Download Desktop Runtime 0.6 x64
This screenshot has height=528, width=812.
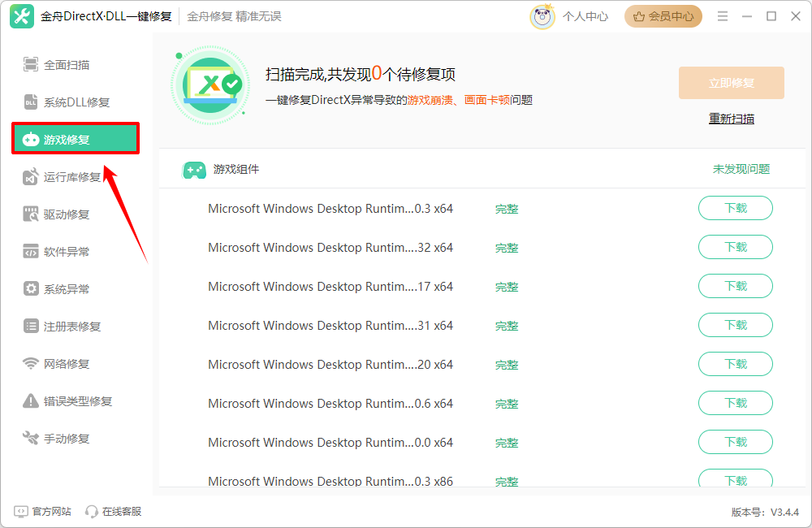click(736, 403)
